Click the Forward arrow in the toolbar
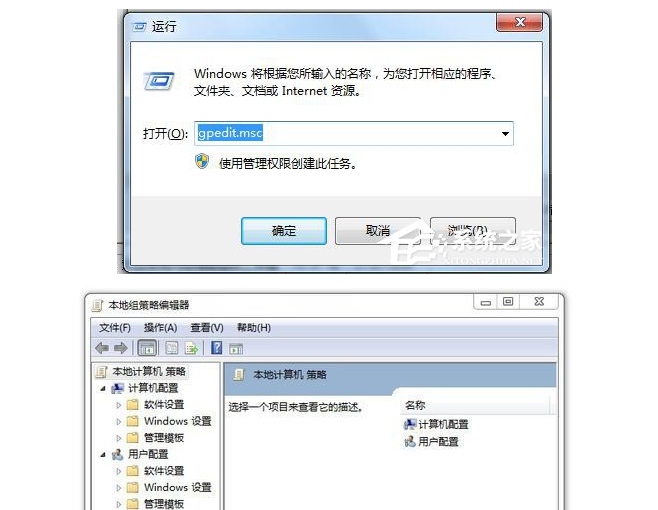The width and height of the screenshot is (658, 510). [x=121, y=348]
